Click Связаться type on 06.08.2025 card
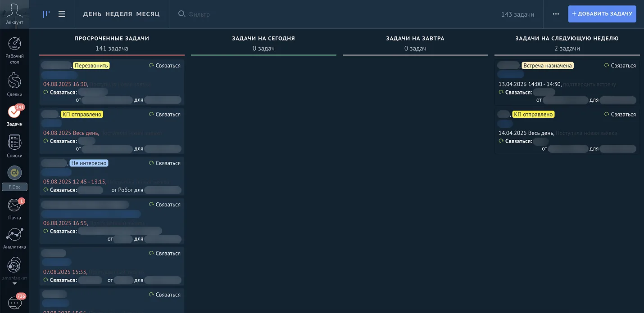 pyautogui.click(x=165, y=205)
